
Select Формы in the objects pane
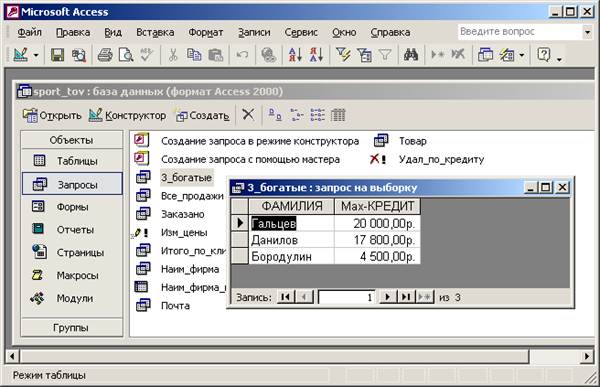(72, 207)
